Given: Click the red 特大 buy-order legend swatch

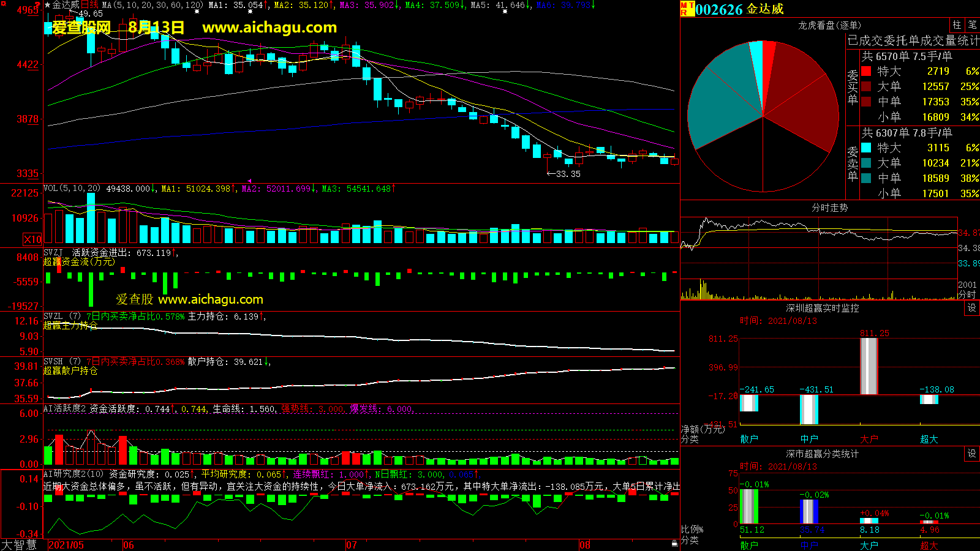Looking at the screenshot, I should point(866,71).
